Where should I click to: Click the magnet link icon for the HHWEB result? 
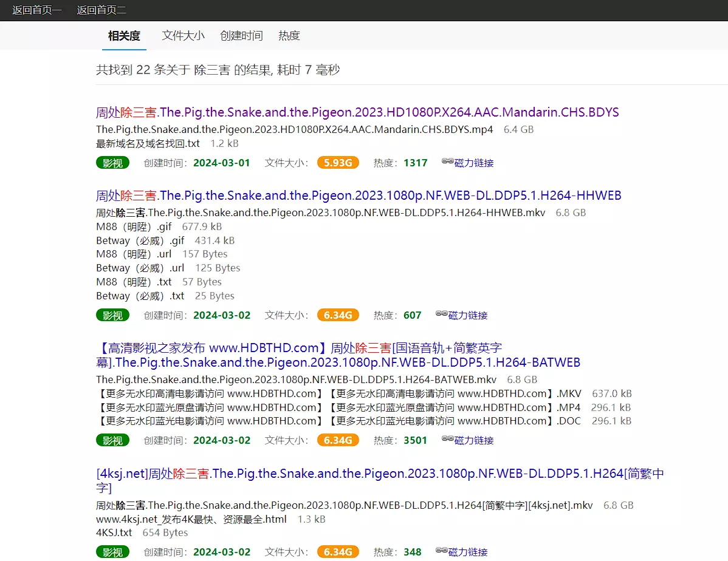pyautogui.click(x=442, y=314)
